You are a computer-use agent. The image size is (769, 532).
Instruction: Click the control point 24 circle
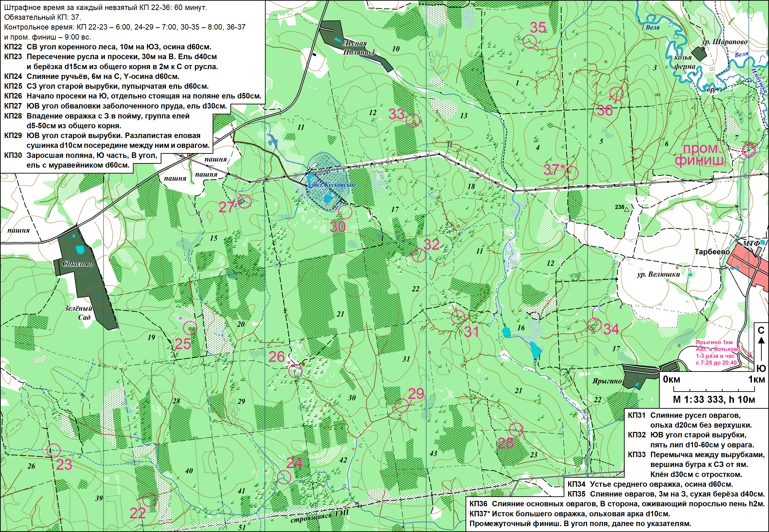point(284,477)
